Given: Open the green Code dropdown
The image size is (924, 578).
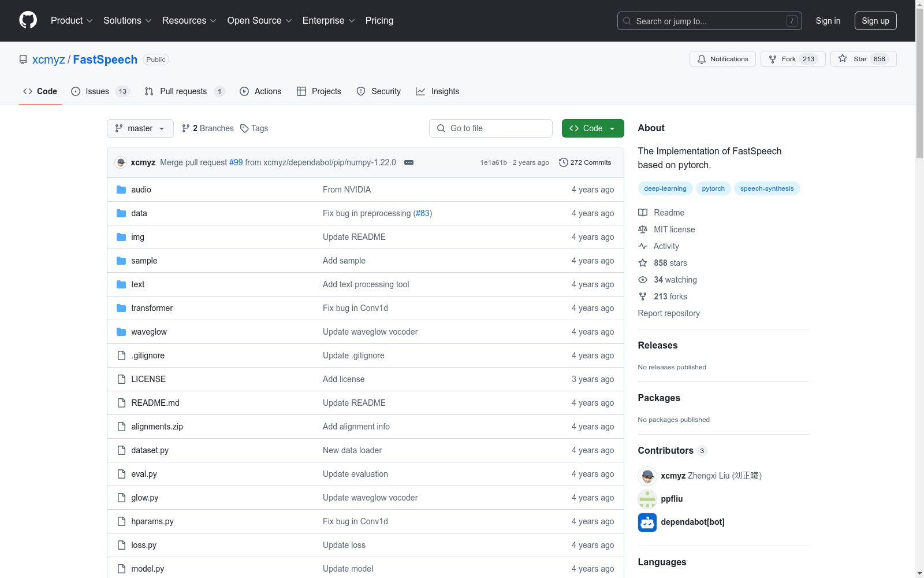Looking at the screenshot, I should point(593,128).
